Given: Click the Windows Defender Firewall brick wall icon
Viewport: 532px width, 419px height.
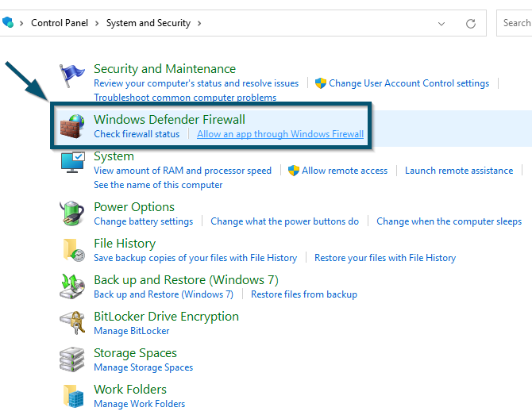Looking at the screenshot, I should coord(72,126).
